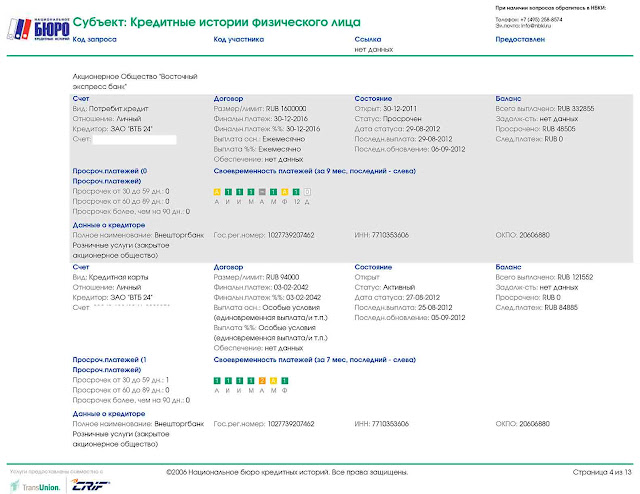Viewport: 640px width, 494px height.
Task: Click the Ссылка header
Action: pos(368,39)
